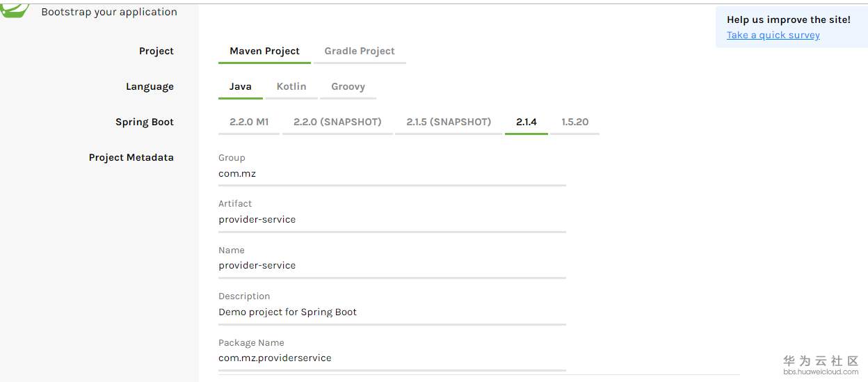The width and height of the screenshot is (868, 382).
Task: Click the Spring leaf logo icon
Action: [15, 9]
